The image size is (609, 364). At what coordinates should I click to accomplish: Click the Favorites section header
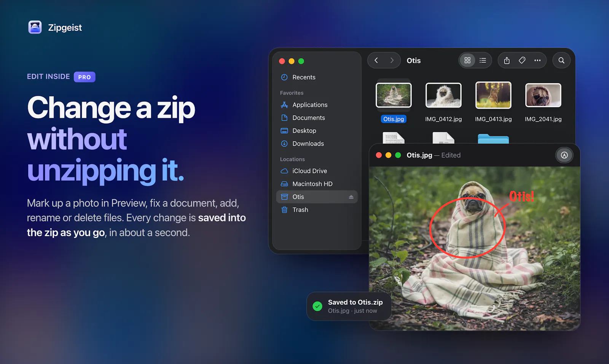[x=292, y=93]
